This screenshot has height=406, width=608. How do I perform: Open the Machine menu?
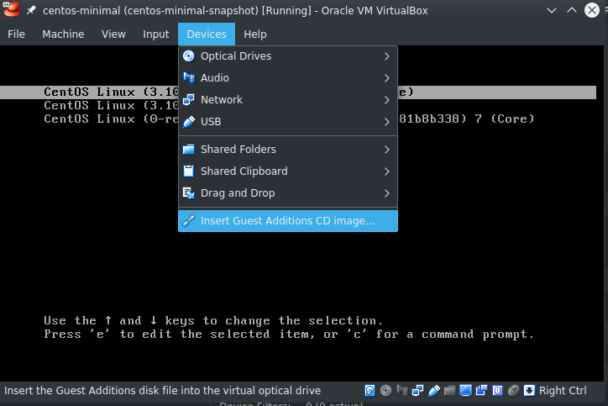[x=63, y=34]
